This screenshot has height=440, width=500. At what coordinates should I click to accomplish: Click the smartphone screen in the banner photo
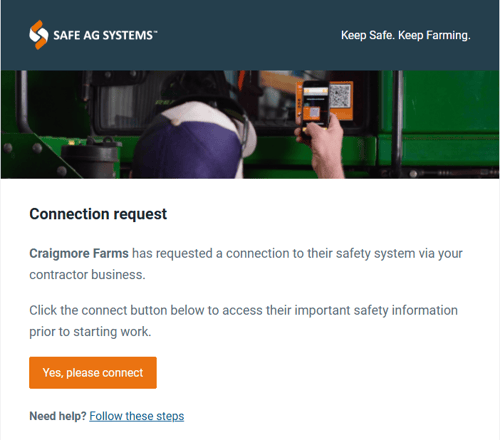315,104
